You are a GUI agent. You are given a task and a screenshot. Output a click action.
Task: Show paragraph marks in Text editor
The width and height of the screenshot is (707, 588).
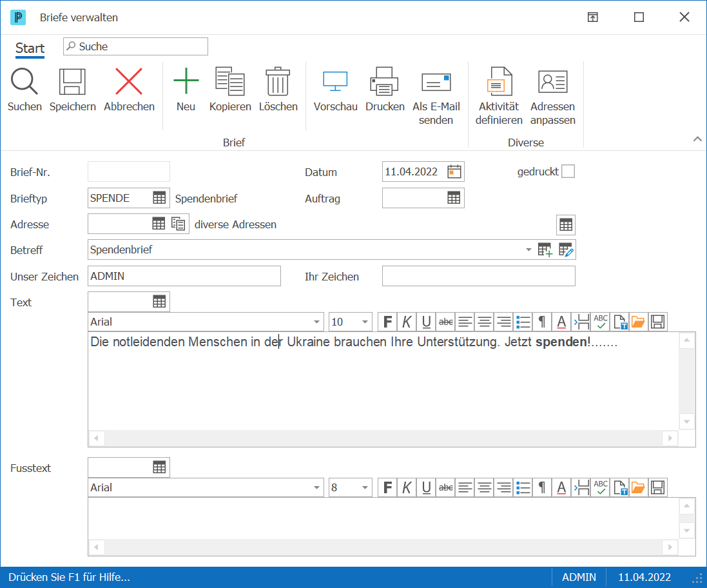pyautogui.click(x=542, y=322)
